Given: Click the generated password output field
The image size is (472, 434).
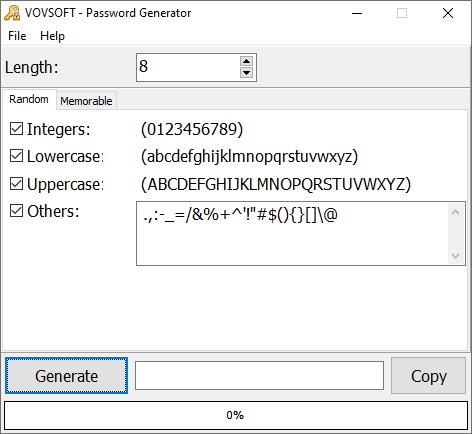Looking at the screenshot, I should pos(259,376).
